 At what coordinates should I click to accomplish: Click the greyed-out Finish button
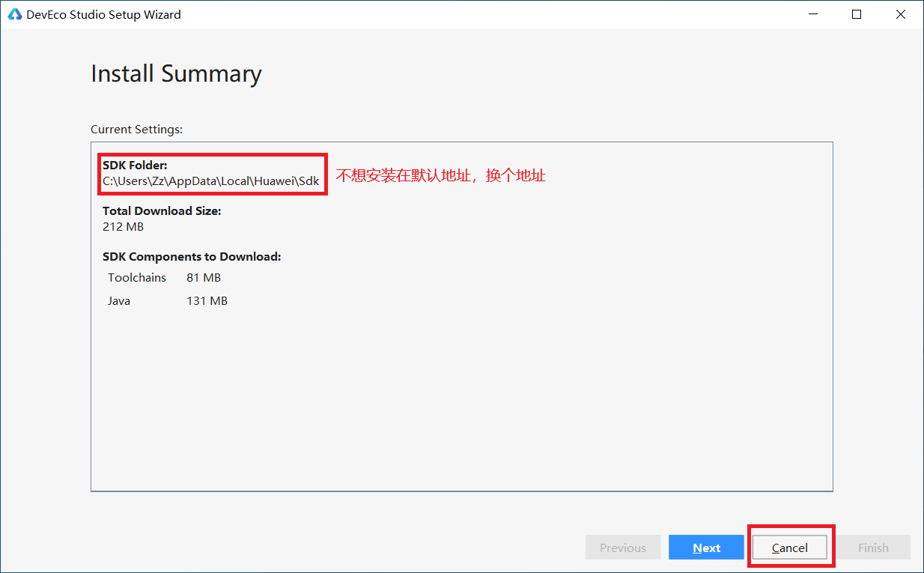873,548
